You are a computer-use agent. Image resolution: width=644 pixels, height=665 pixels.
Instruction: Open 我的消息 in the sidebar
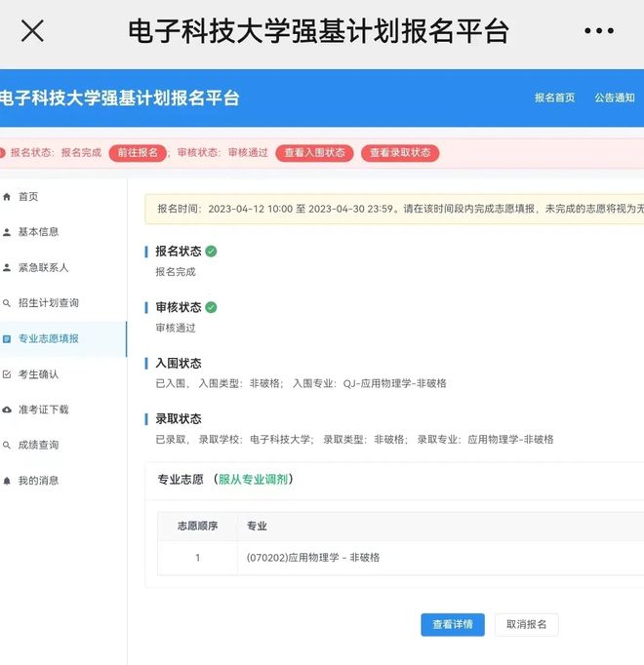point(38,481)
